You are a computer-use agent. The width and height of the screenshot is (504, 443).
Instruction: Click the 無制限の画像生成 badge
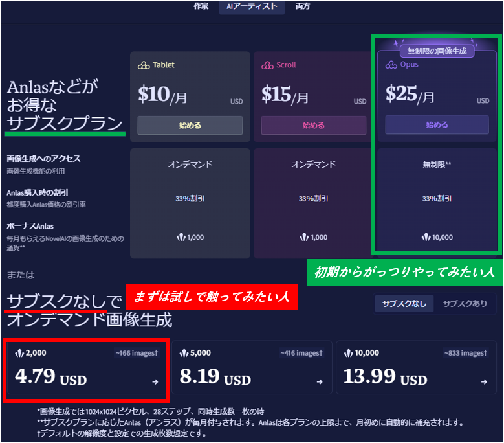[437, 51]
